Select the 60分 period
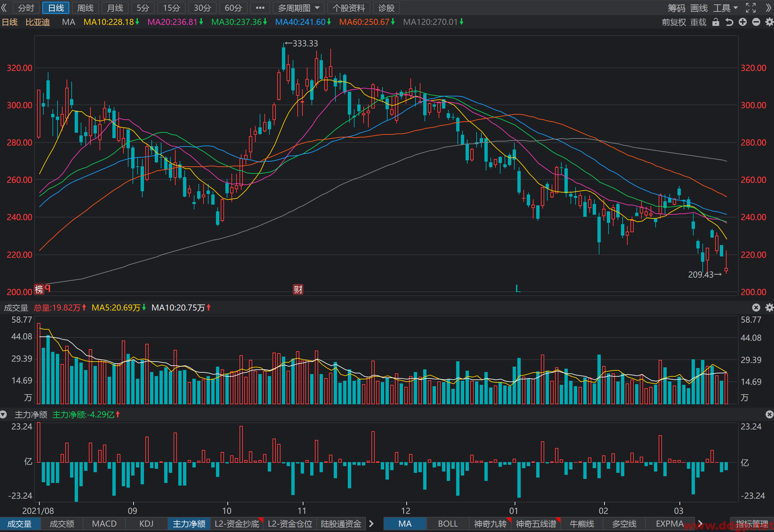 [x=233, y=8]
